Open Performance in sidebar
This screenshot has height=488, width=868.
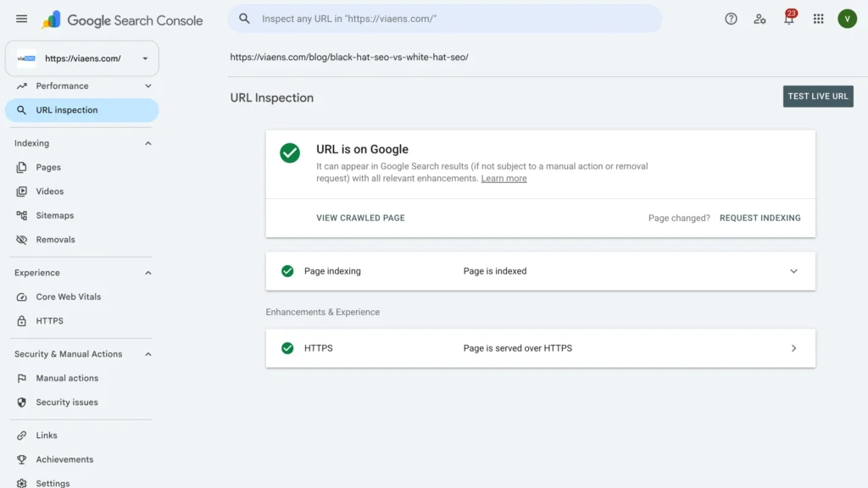(62, 86)
